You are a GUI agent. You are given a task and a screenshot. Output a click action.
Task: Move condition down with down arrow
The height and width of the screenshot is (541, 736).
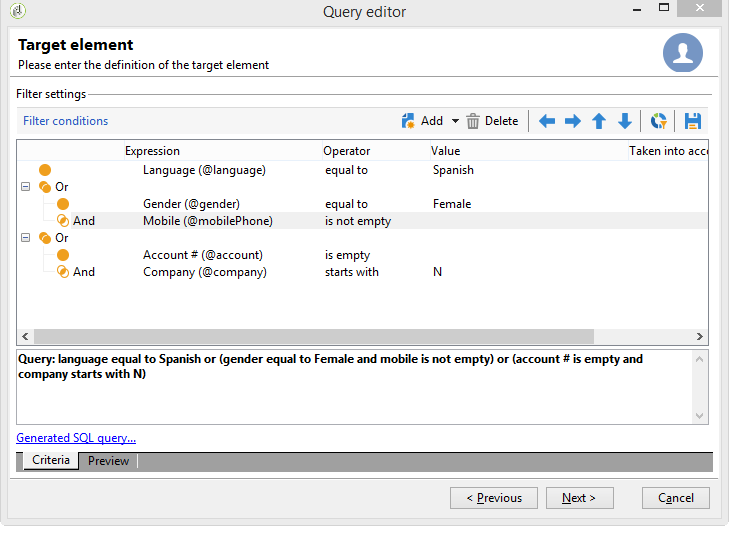[x=624, y=121]
